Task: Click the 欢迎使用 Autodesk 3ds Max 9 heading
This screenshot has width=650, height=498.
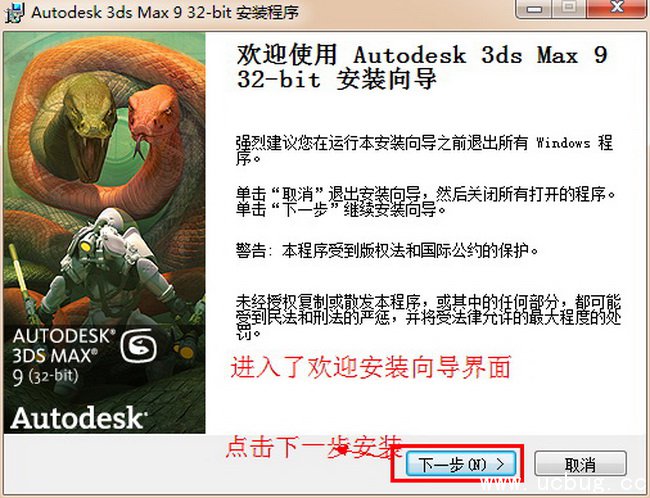Action: pyautogui.click(x=422, y=67)
